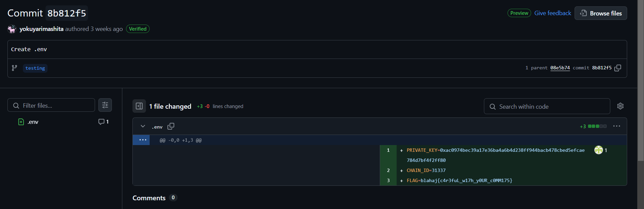Expand hidden lines above the diff hunk
This screenshot has width=644, height=209.
pos(143,140)
